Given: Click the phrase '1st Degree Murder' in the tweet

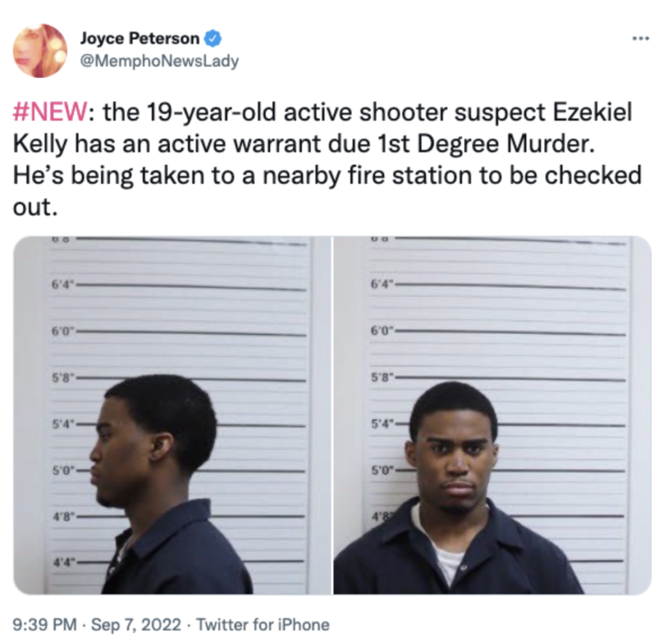Looking at the screenshot, I should (505, 143).
